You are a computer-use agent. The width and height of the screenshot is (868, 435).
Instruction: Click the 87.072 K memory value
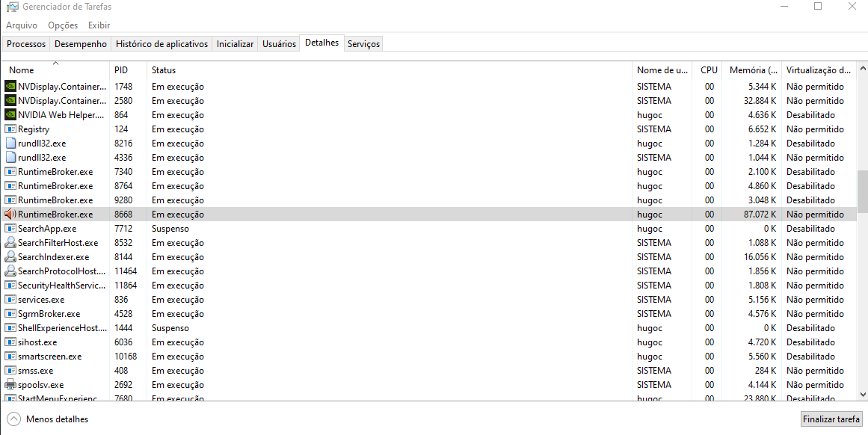point(760,215)
